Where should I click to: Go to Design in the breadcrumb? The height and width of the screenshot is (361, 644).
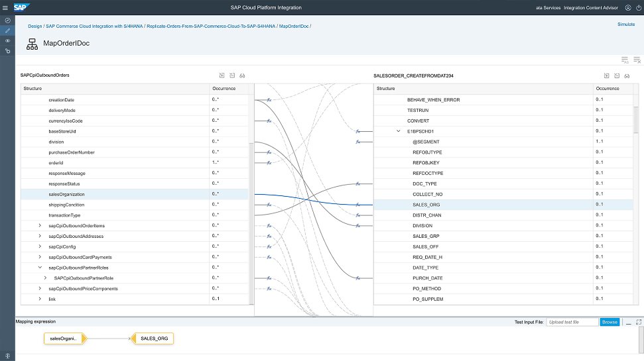pos(35,26)
